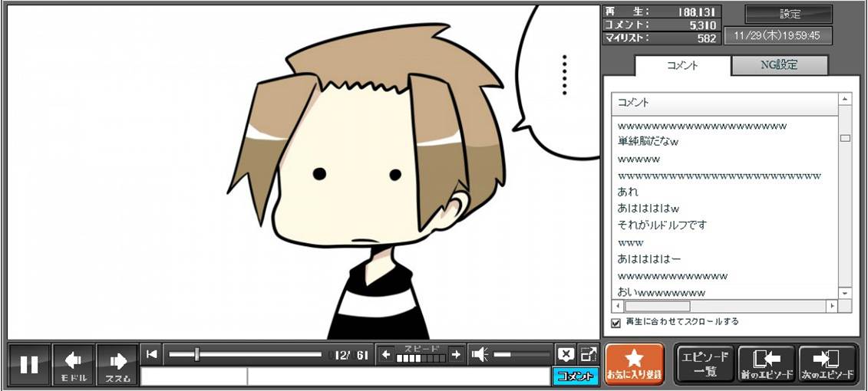Screen dimensions: 868x391
Task: Click the ススム forward arrow button
Action: (117, 364)
